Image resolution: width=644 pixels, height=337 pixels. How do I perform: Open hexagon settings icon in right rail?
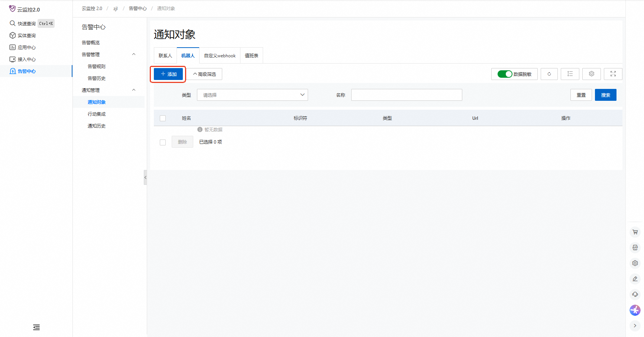[x=635, y=263]
